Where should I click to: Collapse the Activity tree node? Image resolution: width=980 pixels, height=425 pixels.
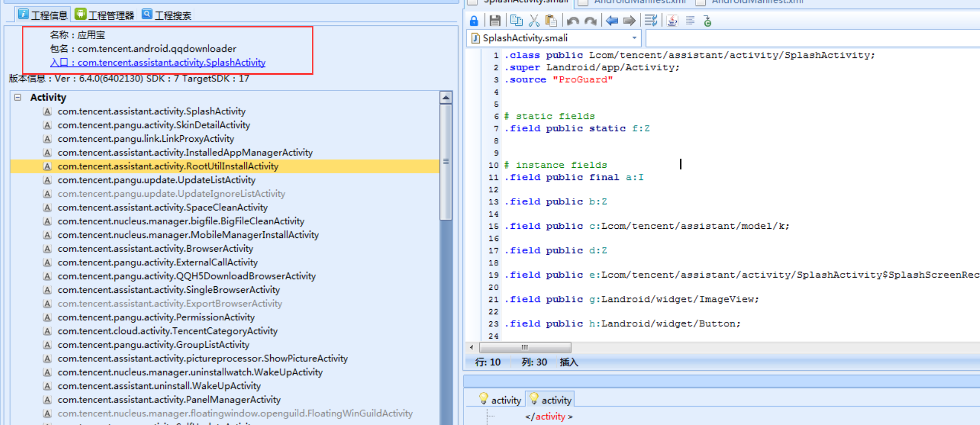coord(18,97)
